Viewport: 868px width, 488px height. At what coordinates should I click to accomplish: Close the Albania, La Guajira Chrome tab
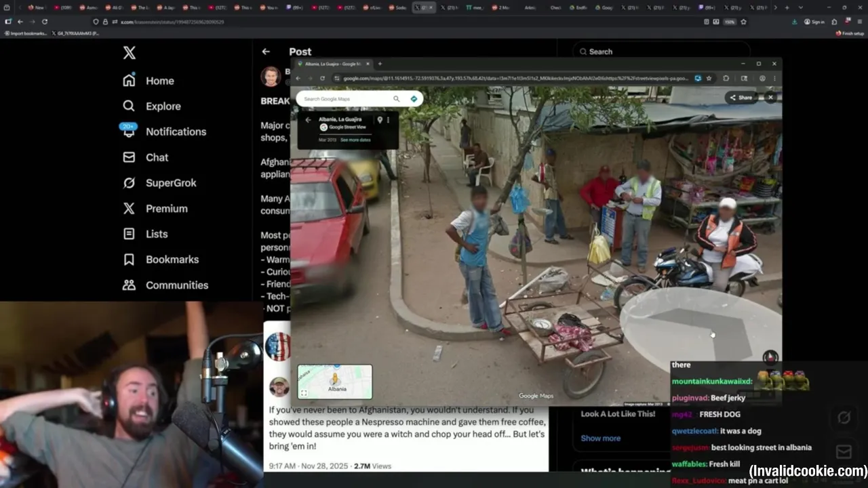point(368,64)
